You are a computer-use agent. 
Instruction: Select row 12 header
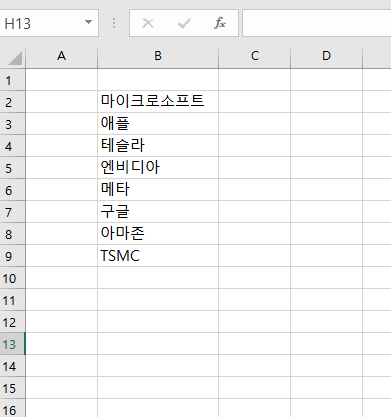pyautogui.click(x=12, y=322)
